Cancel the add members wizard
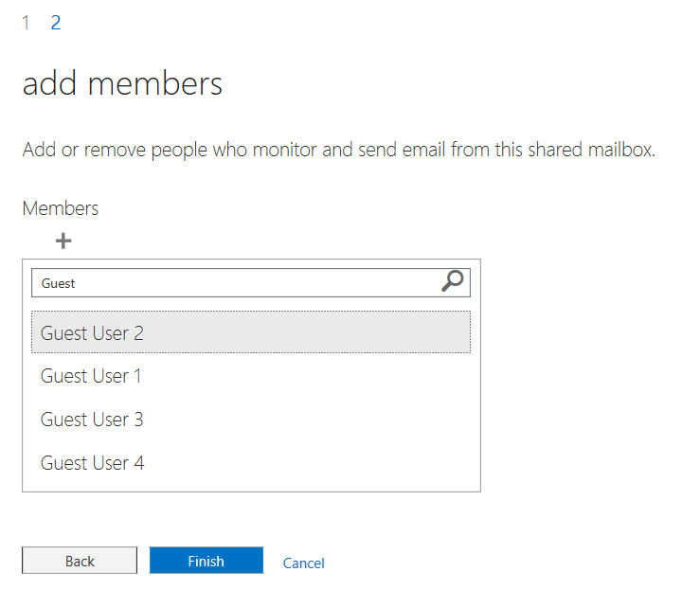The width and height of the screenshot is (700, 608). 303,563
